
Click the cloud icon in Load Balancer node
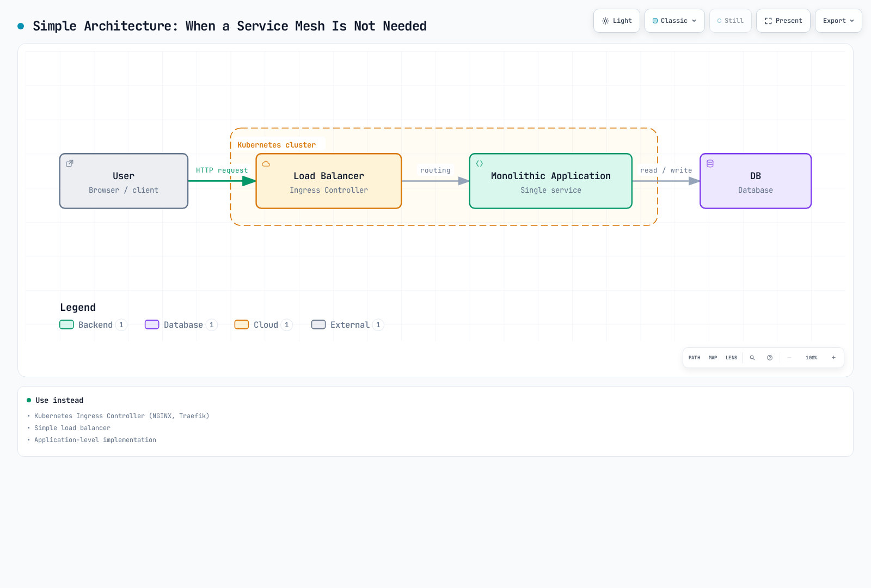pos(266,163)
